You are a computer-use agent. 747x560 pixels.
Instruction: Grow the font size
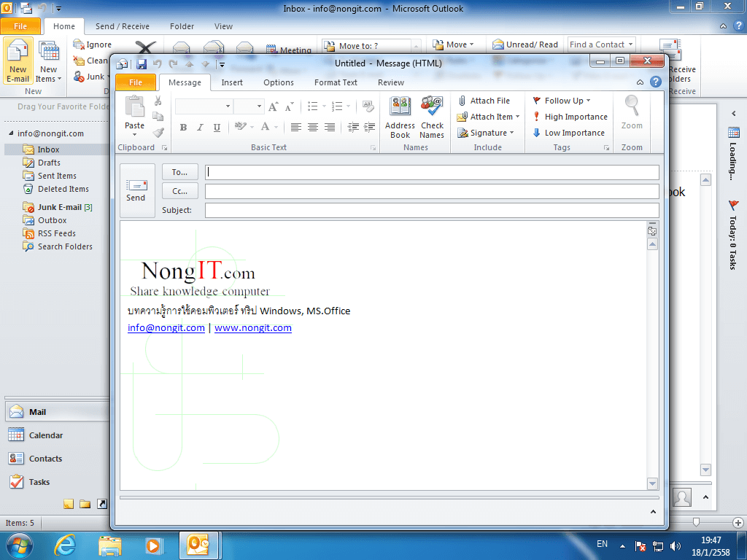(273, 106)
